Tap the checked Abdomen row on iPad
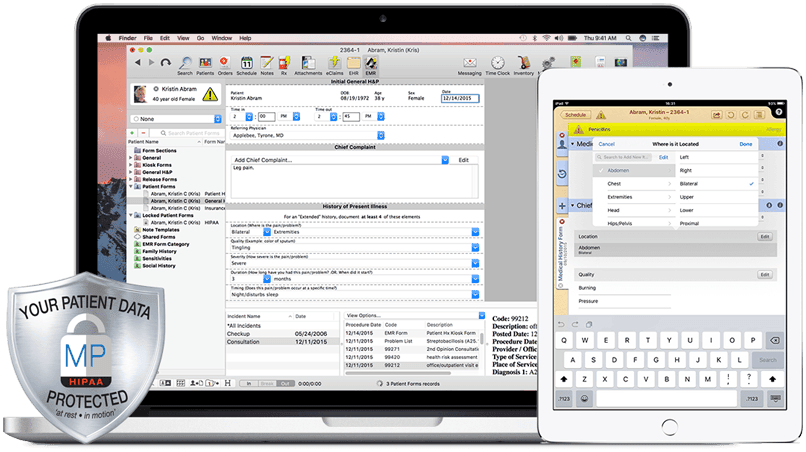Viewport: 806px width, 452px height. 634,170
